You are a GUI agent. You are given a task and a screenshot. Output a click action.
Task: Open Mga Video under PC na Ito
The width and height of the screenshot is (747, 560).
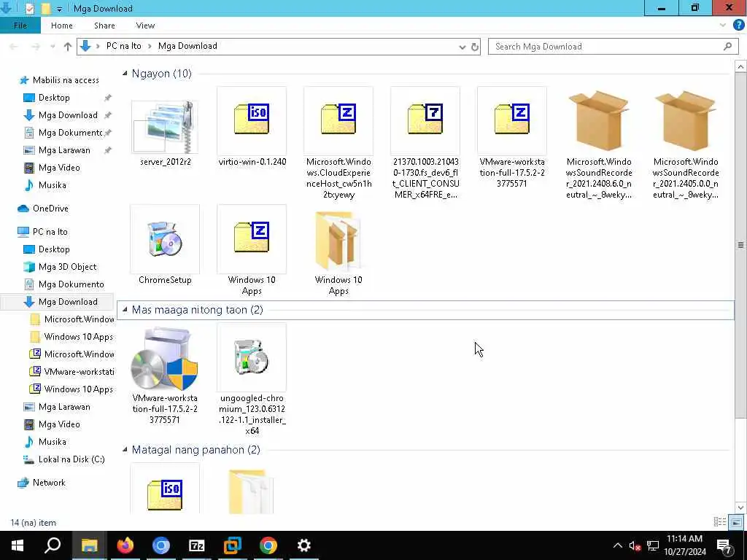pos(59,424)
